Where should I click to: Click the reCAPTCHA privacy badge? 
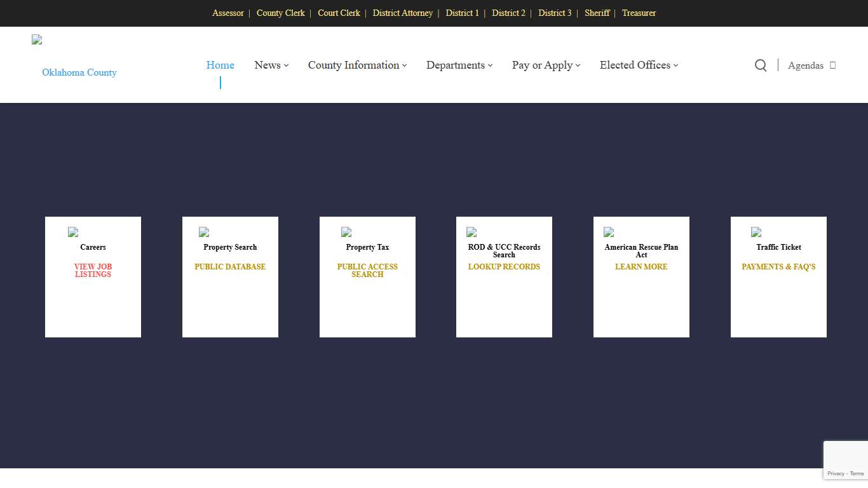tap(846, 460)
